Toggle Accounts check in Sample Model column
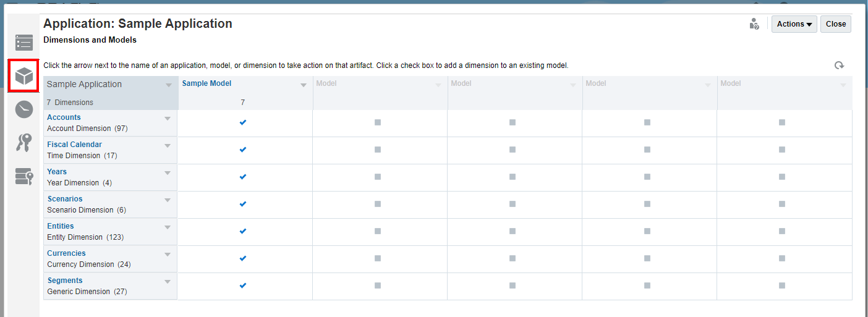The height and width of the screenshot is (317, 868). [243, 122]
